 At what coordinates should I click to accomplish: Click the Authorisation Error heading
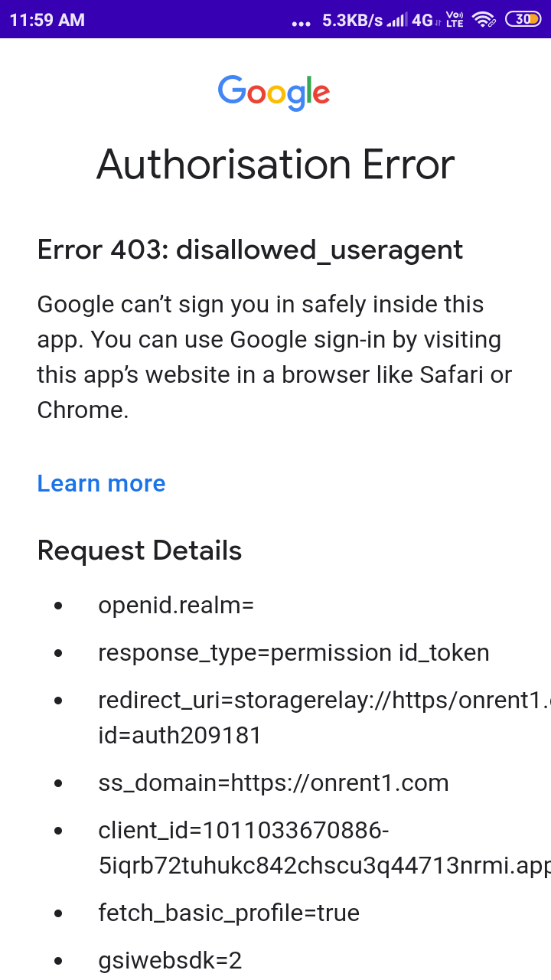tap(275, 165)
